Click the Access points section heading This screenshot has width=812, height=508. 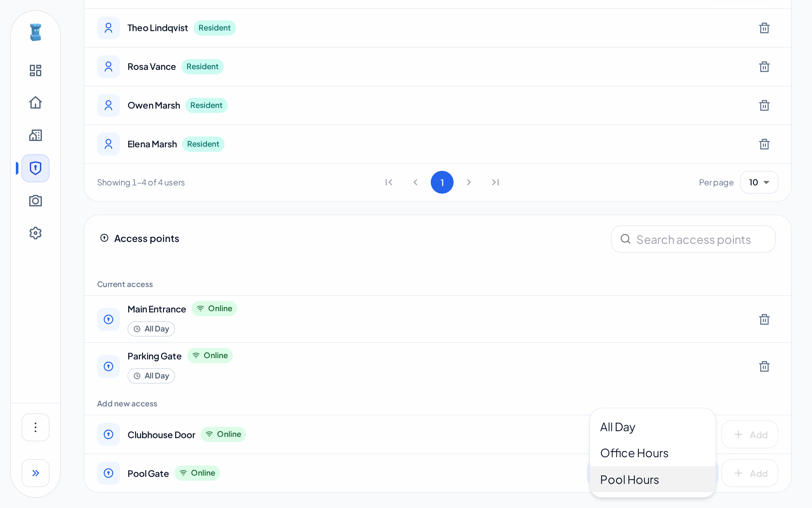click(x=147, y=238)
